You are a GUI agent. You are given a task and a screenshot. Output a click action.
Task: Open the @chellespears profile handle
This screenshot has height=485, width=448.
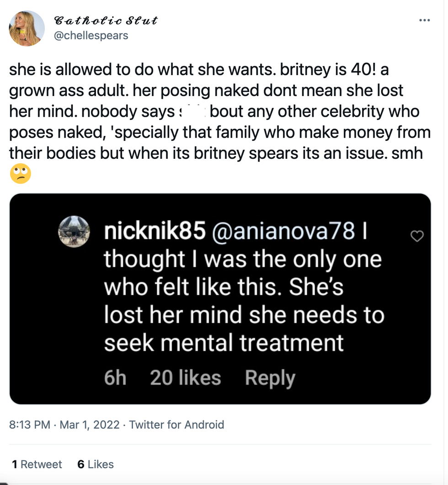click(x=91, y=36)
